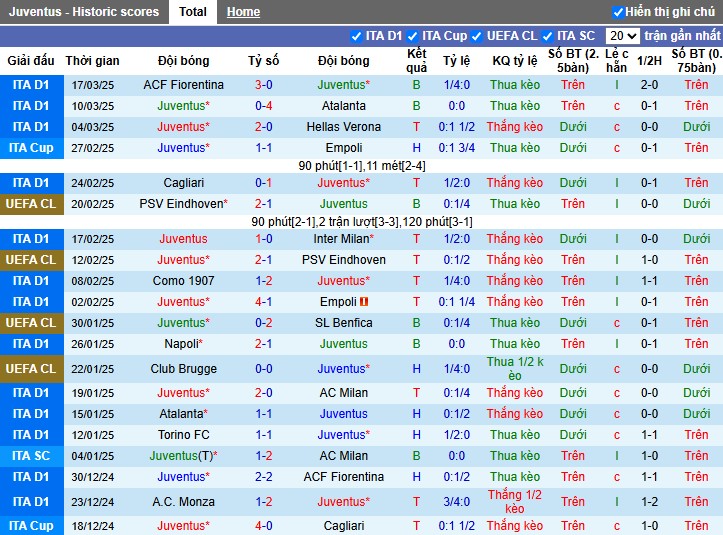Image resolution: width=723 pixels, height=535 pixels.
Task: Click Thắng 1/2 kèo result for A.C. Monza
Action: pyautogui.click(x=515, y=502)
